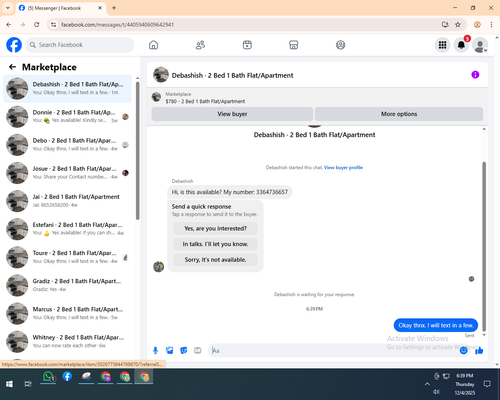Click the taskbar volume icon
Screen dimensions: 500x400
(436, 392)
